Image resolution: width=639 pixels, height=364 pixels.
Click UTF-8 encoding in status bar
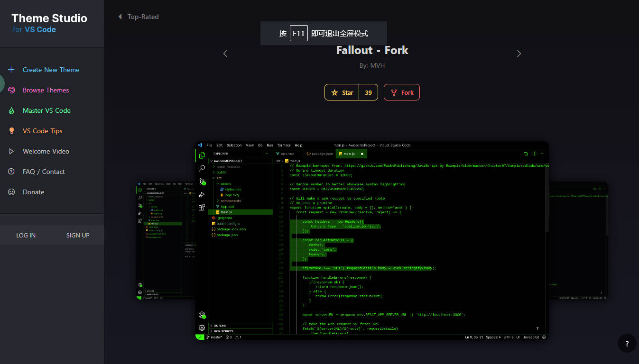(509, 337)
